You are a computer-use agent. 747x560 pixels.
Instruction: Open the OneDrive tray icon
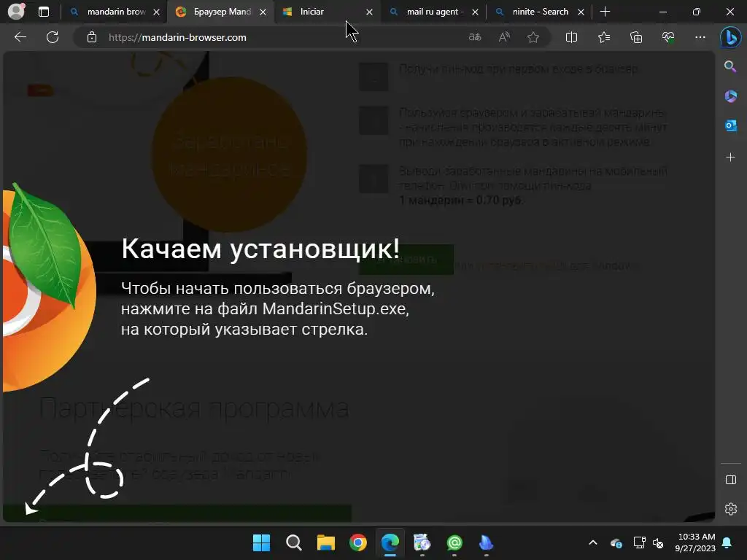coord(616,542)
